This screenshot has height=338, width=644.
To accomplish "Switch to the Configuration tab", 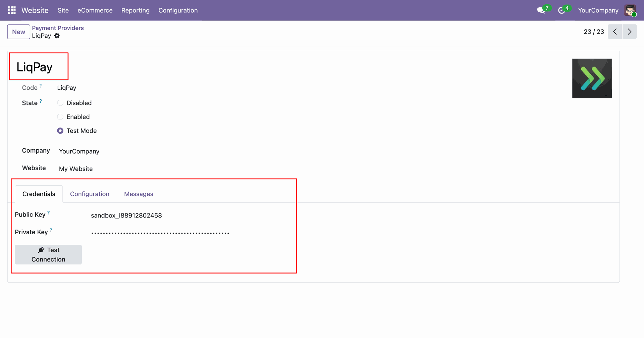I will click(x=90, y=194).
